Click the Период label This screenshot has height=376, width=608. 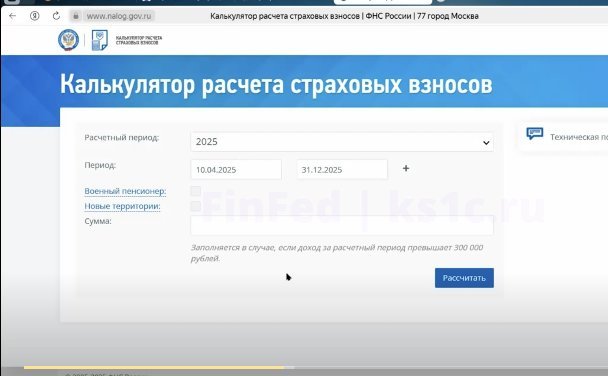click(x=100, y=165)
